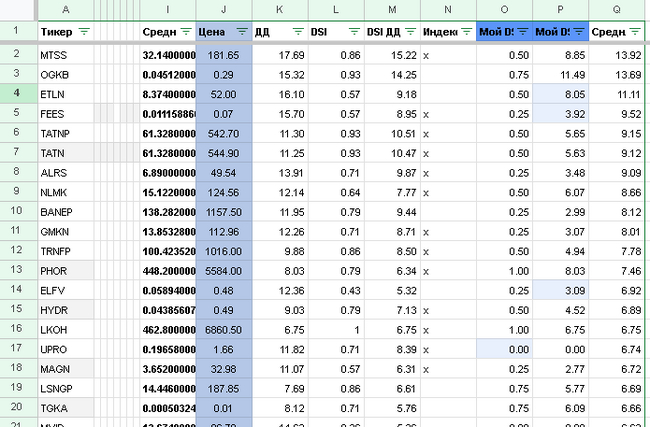
Task: Click the select-all corner box
Action: [x=18, y=10]
